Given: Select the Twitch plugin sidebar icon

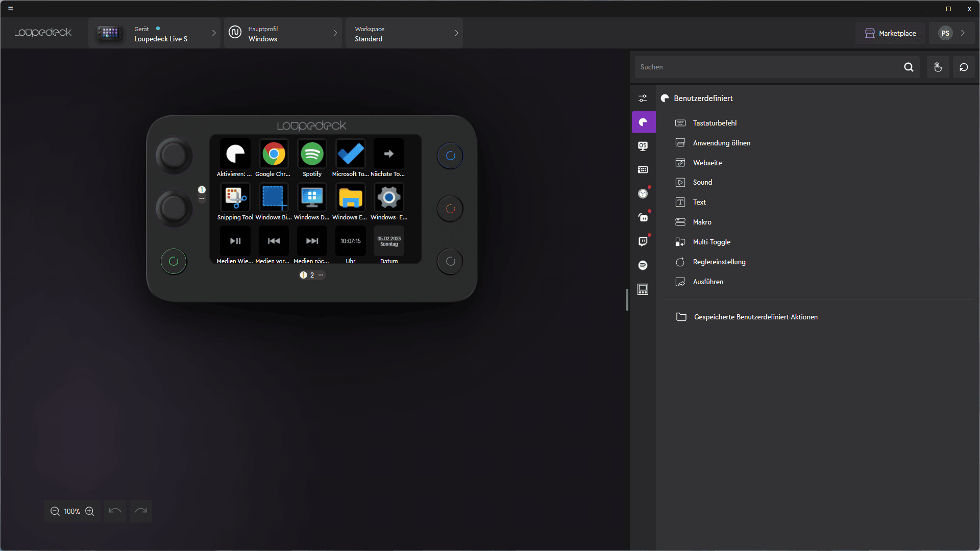Looking at the screenshot, I should click(x=643, y=241).
